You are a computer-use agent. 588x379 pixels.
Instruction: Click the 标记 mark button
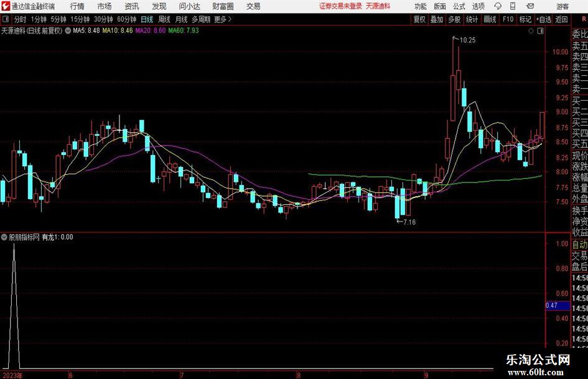525,19
